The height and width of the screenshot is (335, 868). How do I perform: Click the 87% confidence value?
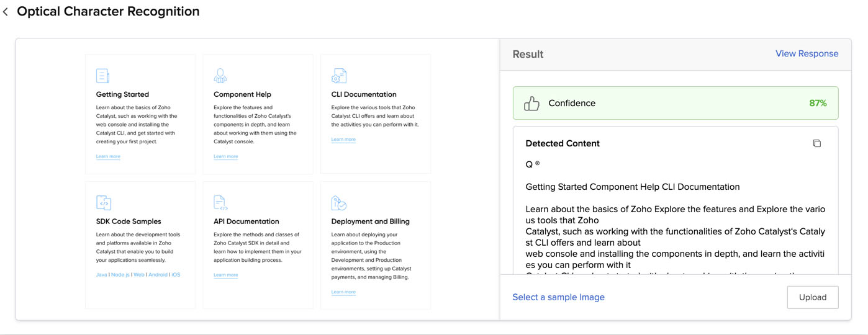[x=818, y=104]
